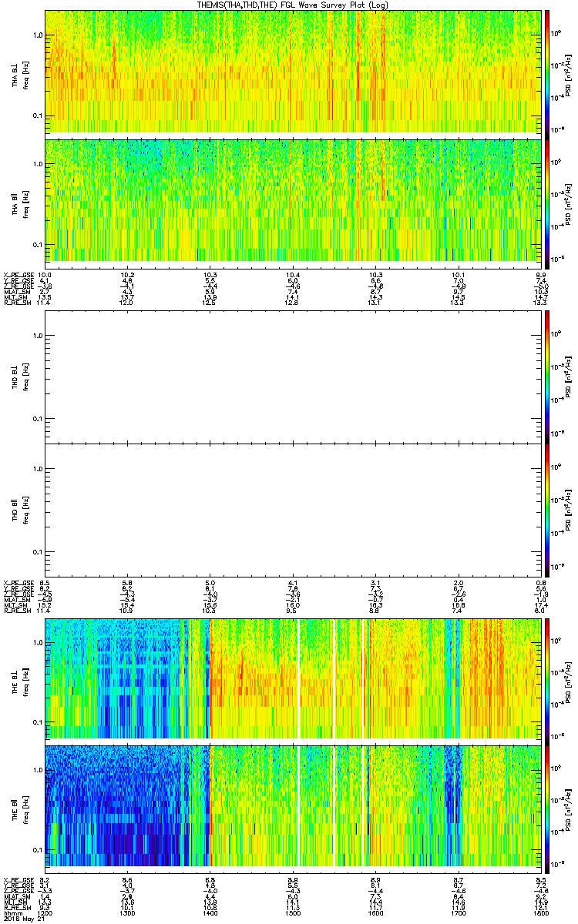Screen dimensions: 578x924
Task: Click the "1600" hhmm time label
Action: click(x=375, y=912)
